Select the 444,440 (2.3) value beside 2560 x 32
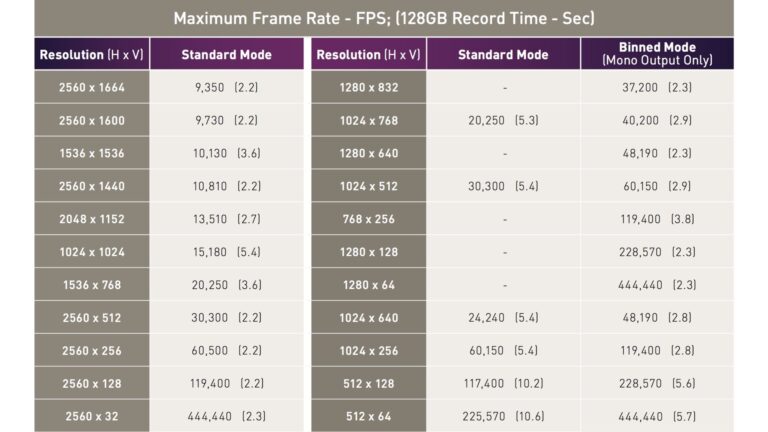 pyautogui.click(x=226, y=416)
